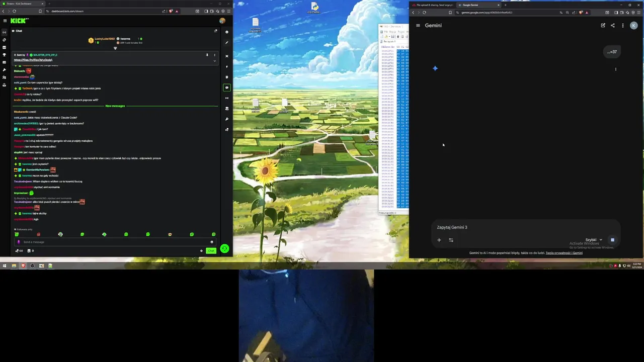
Task: Select the highlighted chat icon in Kick right sidebar
Action: point(227,87)
